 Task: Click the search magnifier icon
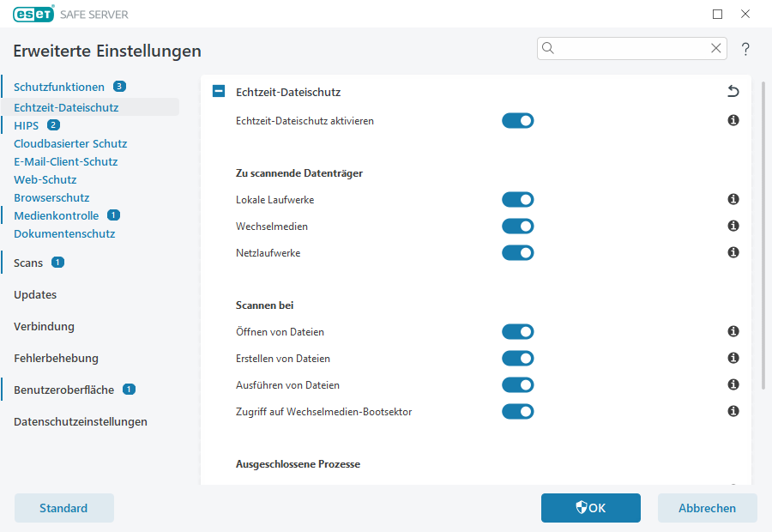coord(548,48)
